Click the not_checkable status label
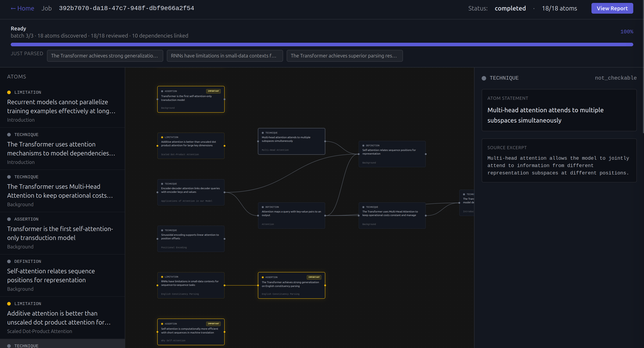This screenshot has width=644, height=348. [615, 78]
